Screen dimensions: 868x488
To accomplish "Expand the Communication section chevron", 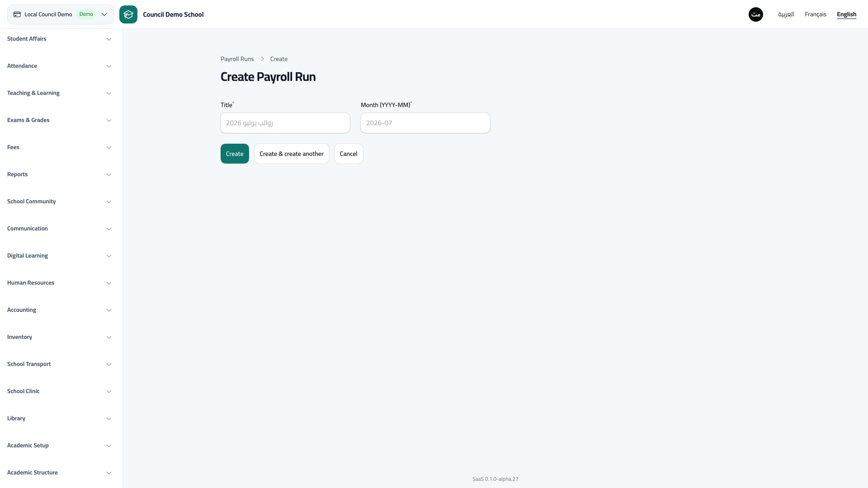I will pyautogui.click(x=109, y=229).
